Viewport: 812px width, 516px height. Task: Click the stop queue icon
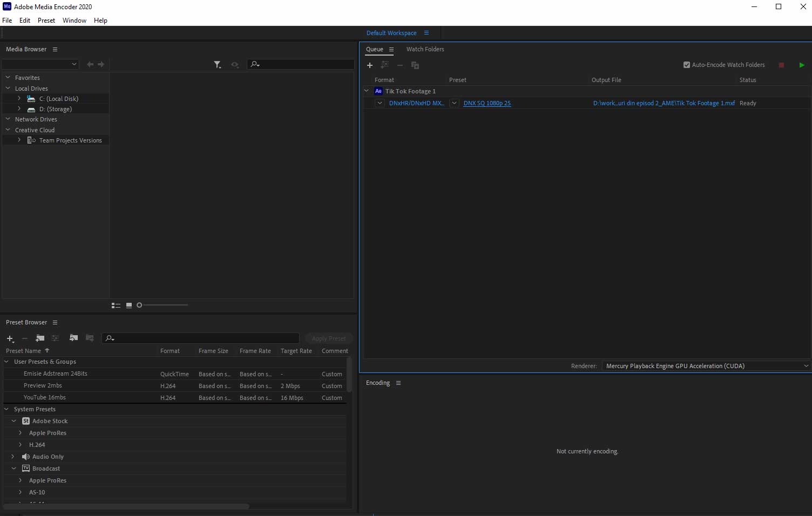point(781,65)
